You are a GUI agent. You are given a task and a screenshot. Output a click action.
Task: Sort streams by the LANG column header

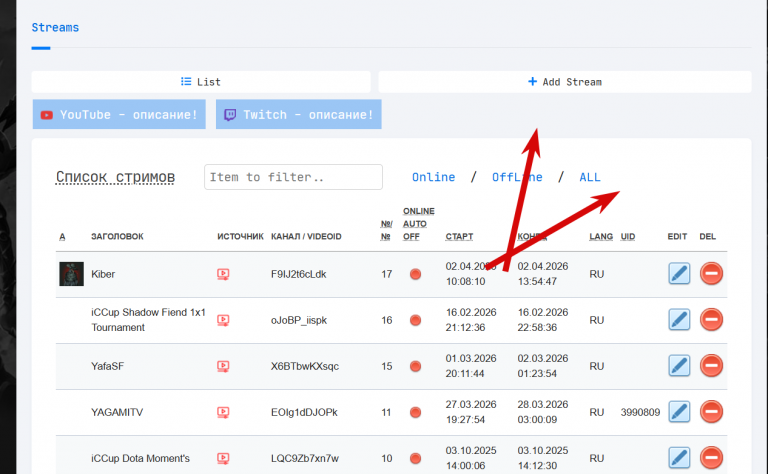[x=601, y=237]
